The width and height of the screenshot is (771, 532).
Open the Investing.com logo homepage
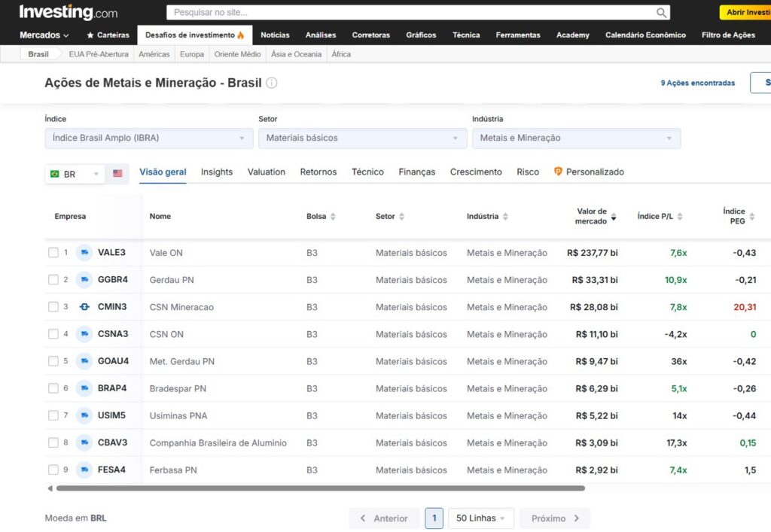(69, 12)
